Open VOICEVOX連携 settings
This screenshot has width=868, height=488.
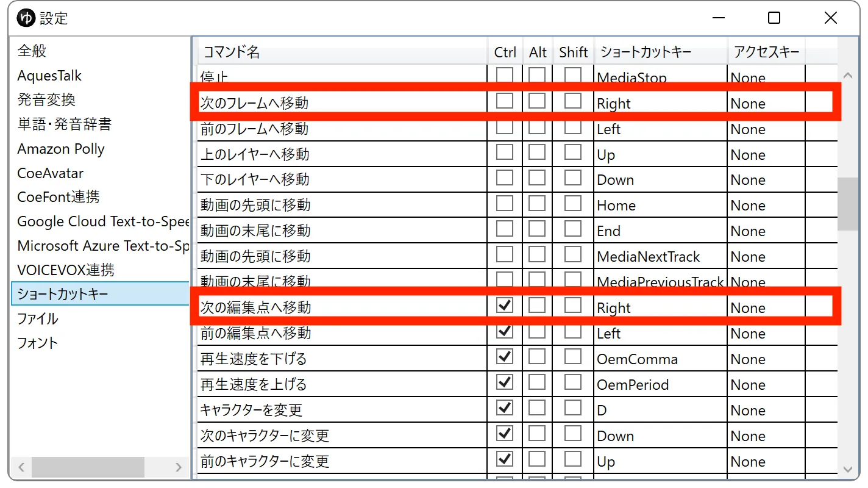[66, 270]
